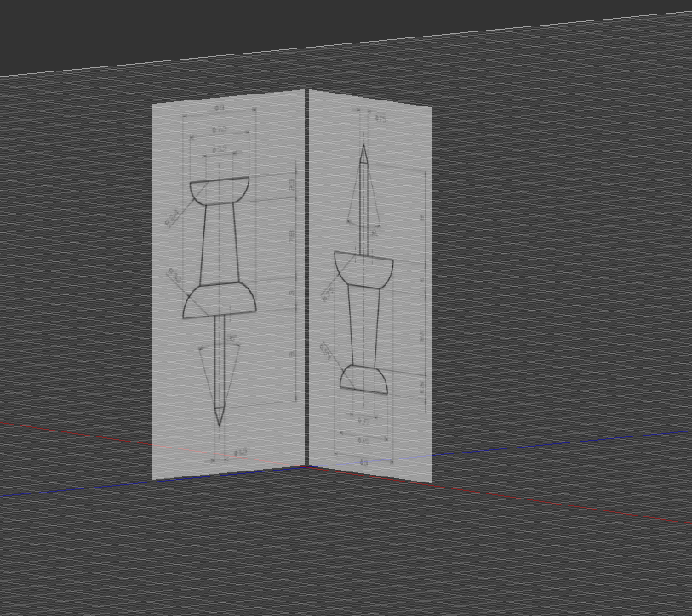This screenshot has width=692, height=616.
Task: Click the dark seam between the two planes
Action: tap(306, 281)
